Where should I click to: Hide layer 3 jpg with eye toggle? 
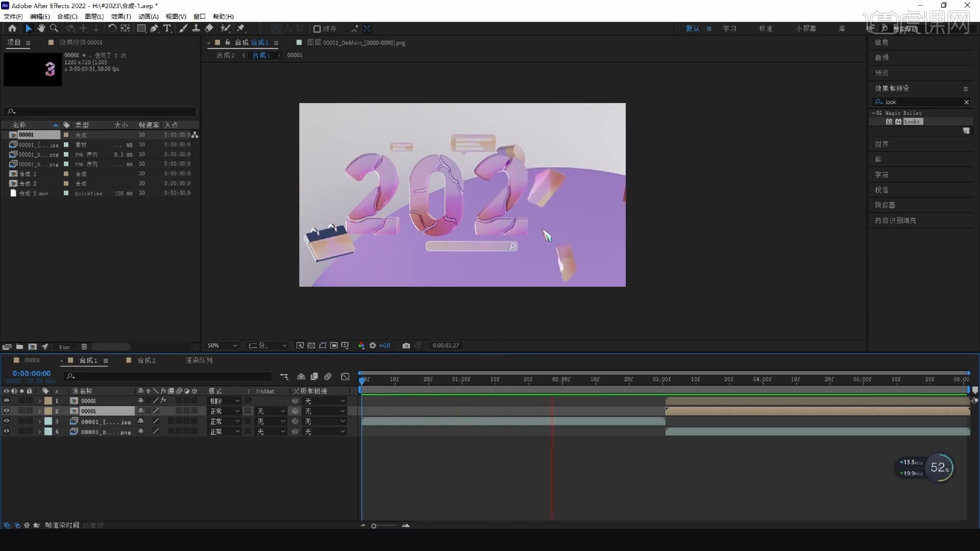pos(6,421)
